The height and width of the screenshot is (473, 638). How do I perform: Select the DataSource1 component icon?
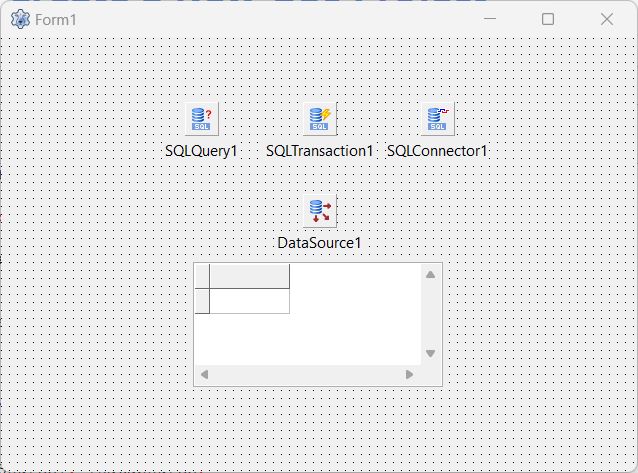[320, 210]
